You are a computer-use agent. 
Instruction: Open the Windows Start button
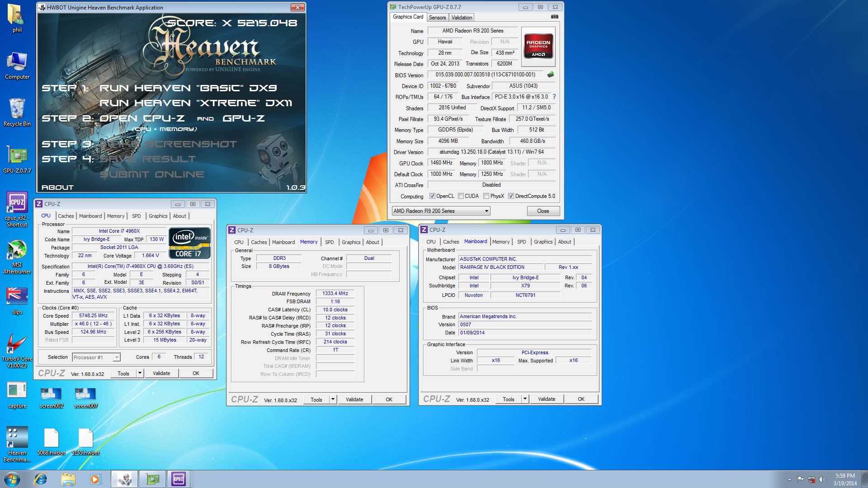pyautogui.click(x=12, y=479)
